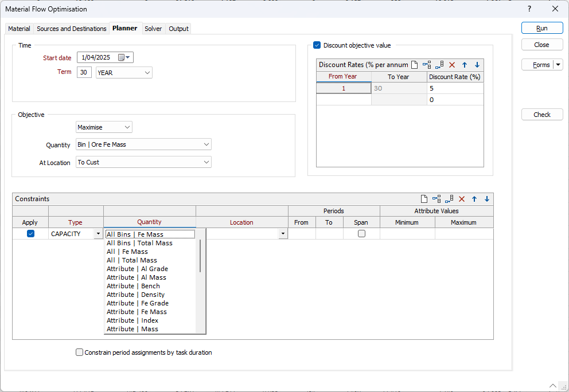Move Discount Rates row up
The width and height of the screenshot is (569, 392).
[x=464, y=65]
